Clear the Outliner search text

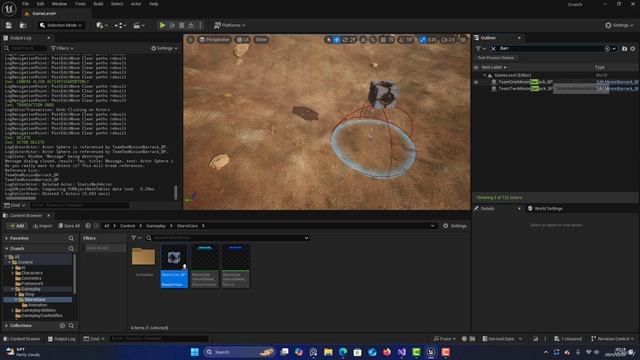coord(493,49)
